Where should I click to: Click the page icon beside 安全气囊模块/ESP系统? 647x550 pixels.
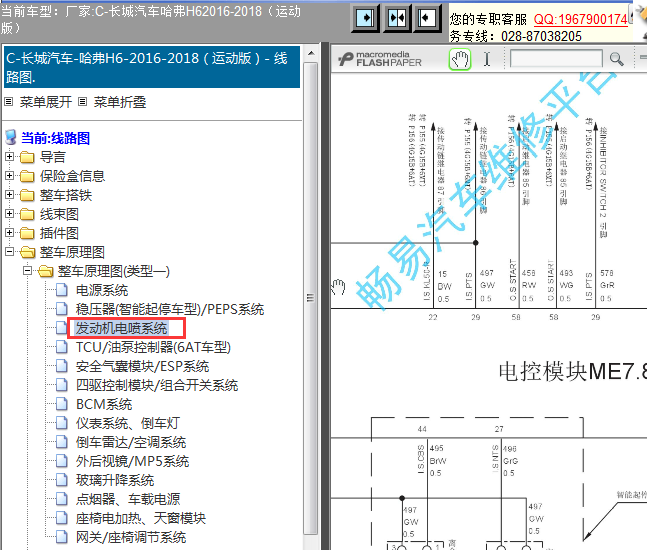click(62, 366)
